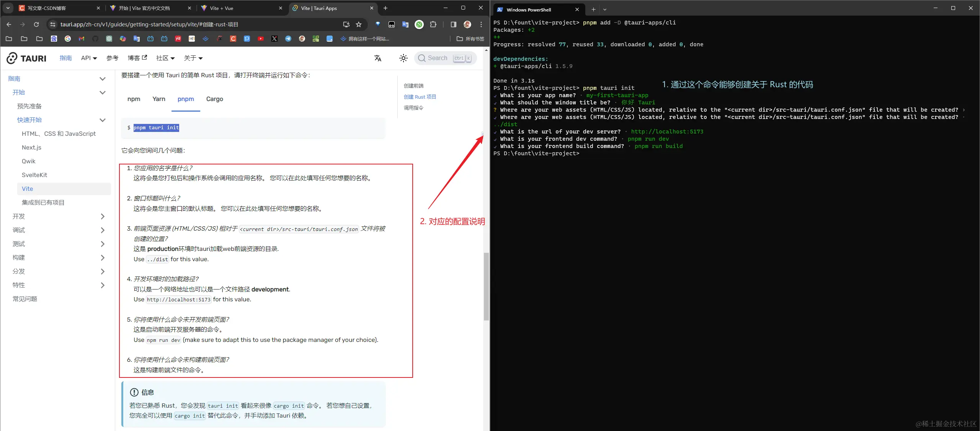Reload the page with the refresh icon
The height and width of the screenshot is (431, 980).
click(36, 24)
